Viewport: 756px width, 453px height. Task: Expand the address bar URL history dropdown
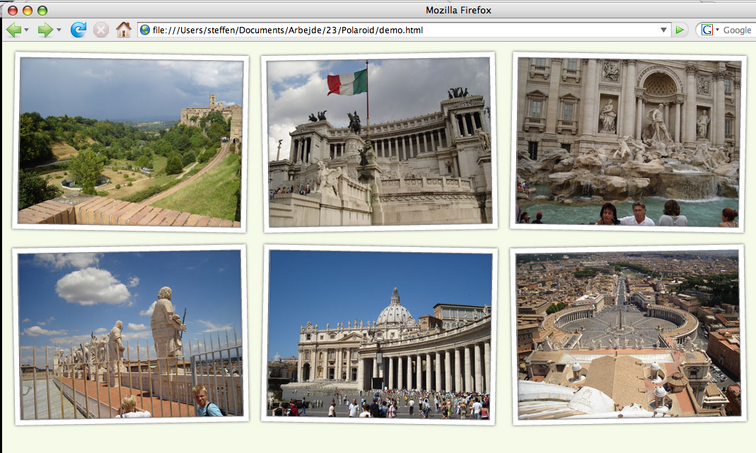(x=664, y=30)
